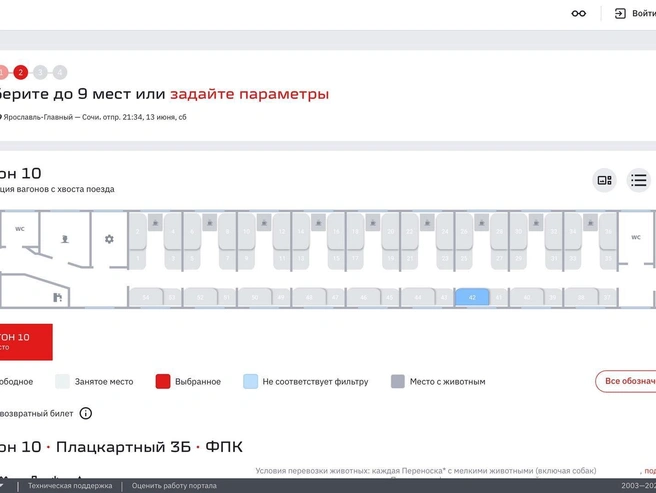Viewport: 656px width, 493px height.
Task: Select upper seat 36
Action: [x=608, y=231]
